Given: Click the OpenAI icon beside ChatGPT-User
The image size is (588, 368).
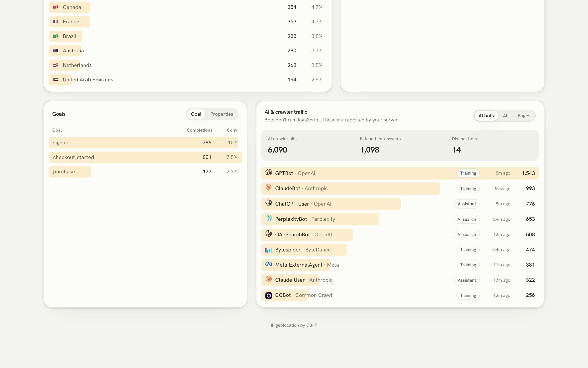Looking at the screenshot, I should click(268, 203).
